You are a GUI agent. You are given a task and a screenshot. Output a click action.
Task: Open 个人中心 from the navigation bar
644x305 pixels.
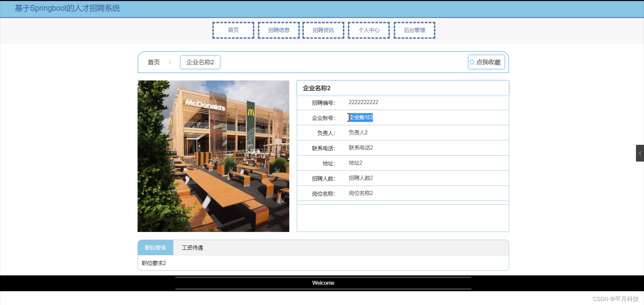coord(369,30)
